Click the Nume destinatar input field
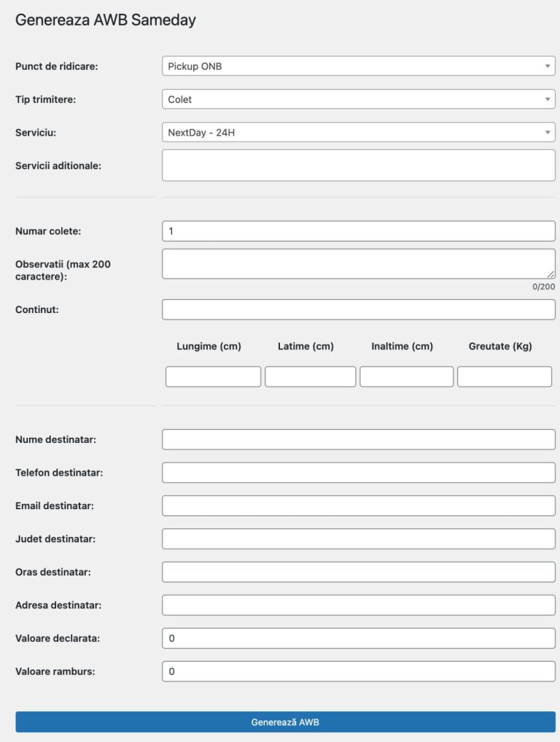This screenshot has height=742, width=560. (357, 438)
